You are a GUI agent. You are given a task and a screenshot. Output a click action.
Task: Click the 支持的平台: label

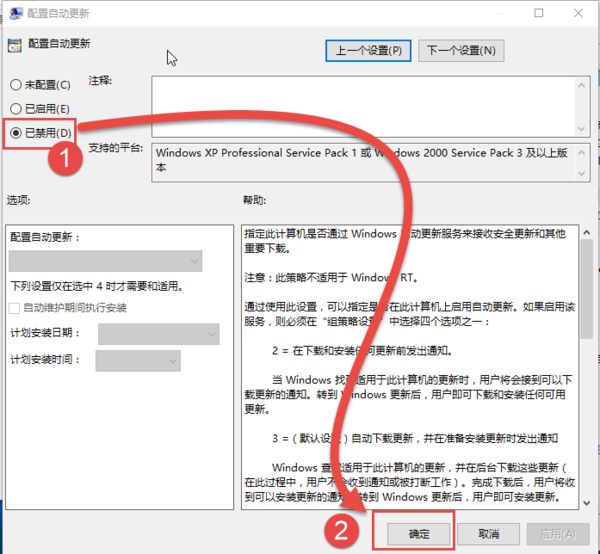pyautogui.click(x=116, y=148)
